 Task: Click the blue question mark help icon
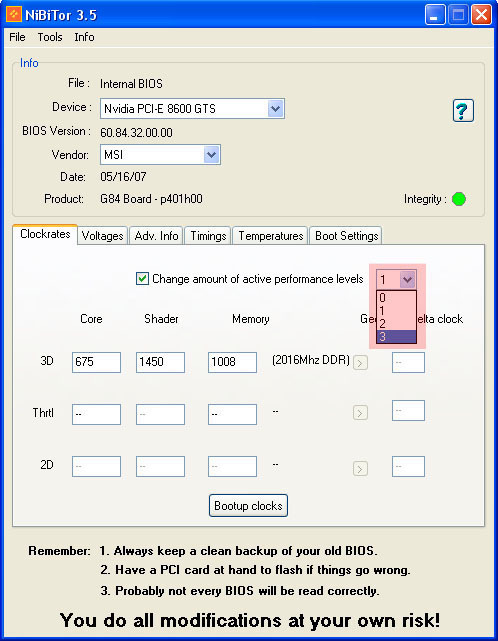click(x=463, y=110)
